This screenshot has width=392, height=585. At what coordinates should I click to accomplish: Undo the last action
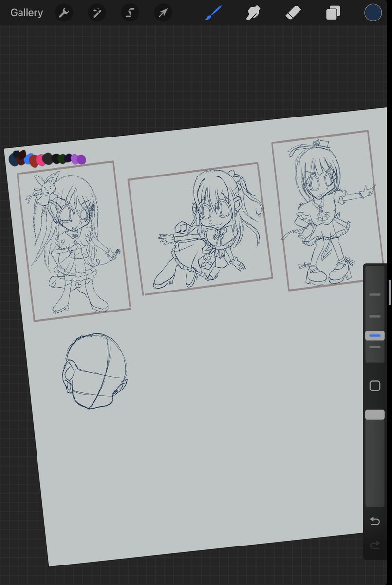[x=375, y=521]
